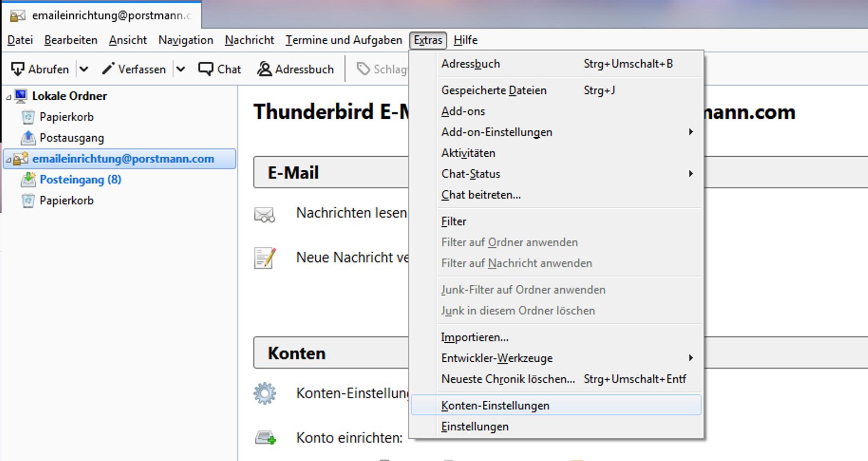This screenshot has width=868, height=461.
Task: Click the Postausgang outbox icon
Action: (x=28, y=138)
